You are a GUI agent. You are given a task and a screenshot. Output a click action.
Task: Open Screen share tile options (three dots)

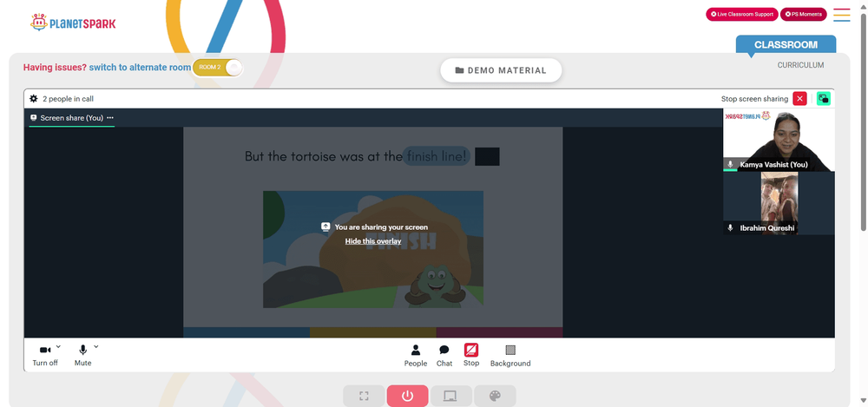tap(110, 118)
